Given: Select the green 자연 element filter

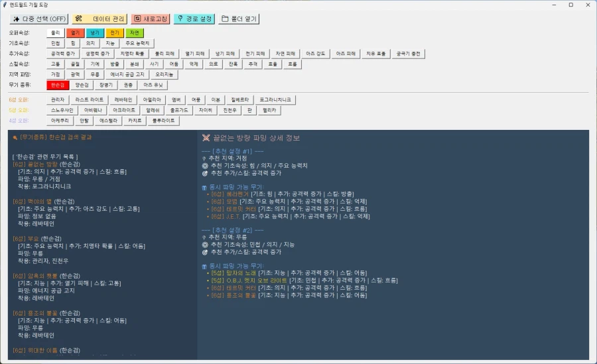Looking at the screenshot, I should pos(135,32).
